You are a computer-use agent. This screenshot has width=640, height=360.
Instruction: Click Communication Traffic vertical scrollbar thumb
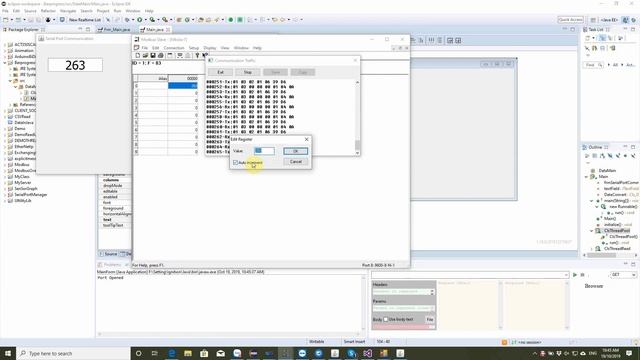click(358, 145)
